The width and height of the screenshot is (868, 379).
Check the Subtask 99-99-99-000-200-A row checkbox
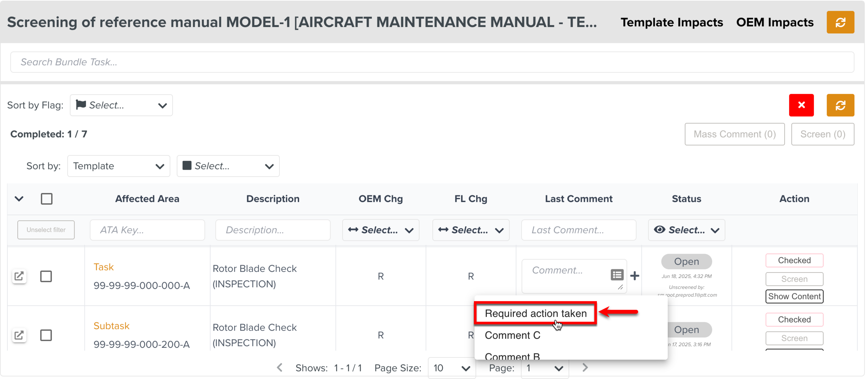click(x=46, y=335)
